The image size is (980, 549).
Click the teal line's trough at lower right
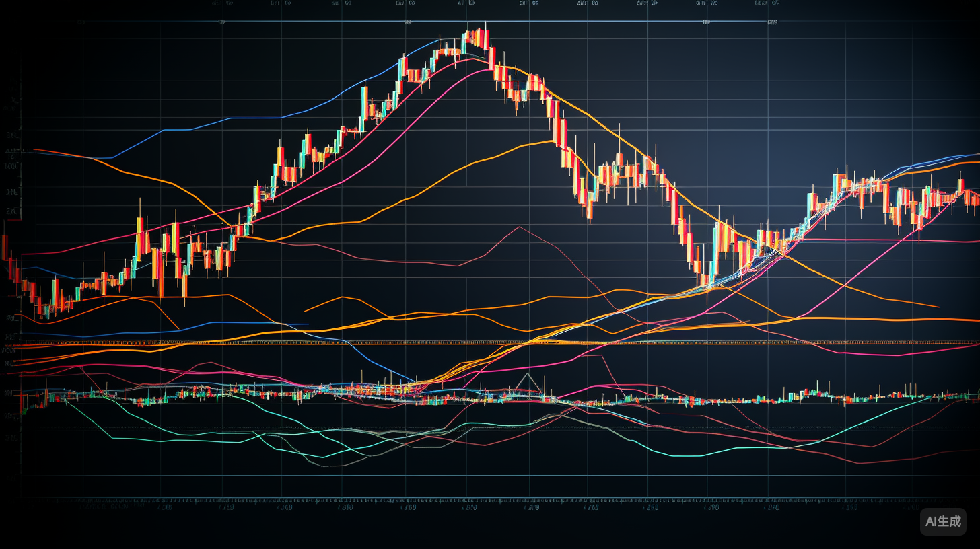(x=700, y=455)
